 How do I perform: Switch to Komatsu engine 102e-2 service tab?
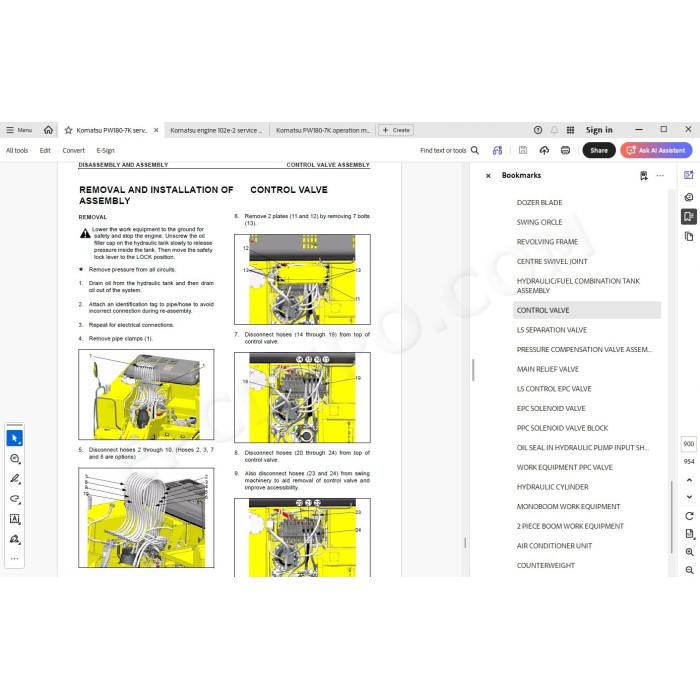pyautogui.click(x=216, y=130)
